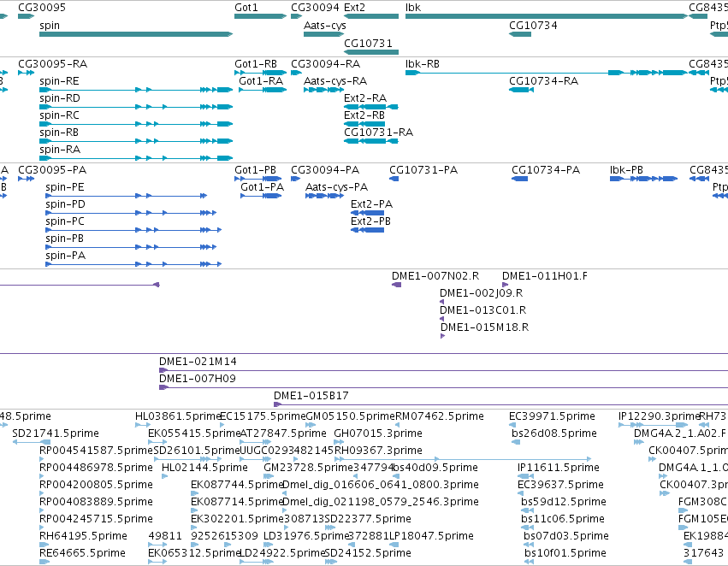Open the spin-PD coding feature
This screenshot has width=728, height=566.
[131, 213]
